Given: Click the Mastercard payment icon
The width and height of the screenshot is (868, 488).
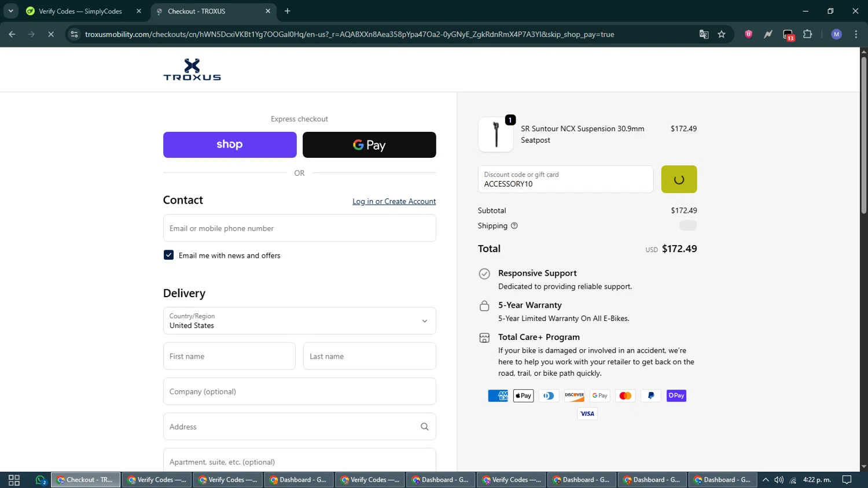Looking at the screenshot, I should pos(625,395).
